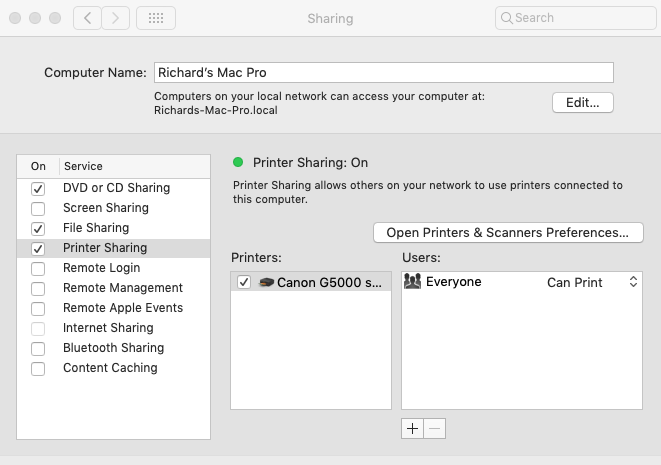Click the minus button under Users
Viewport: 661px width, 465px height.
coord(435,429)
